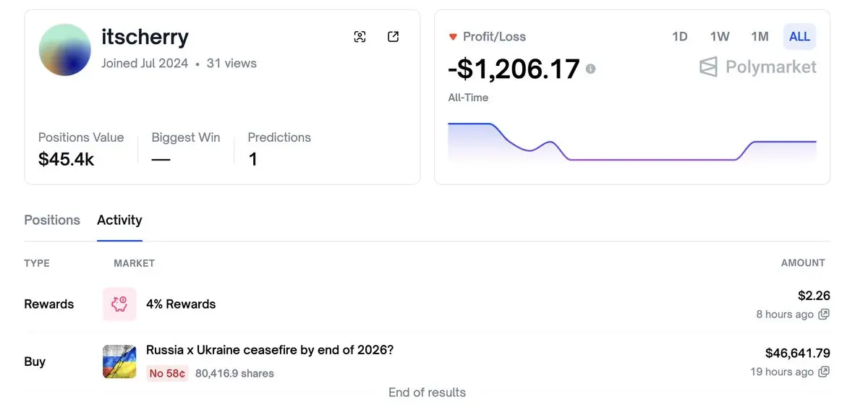Click the red Profit/Loss down triangle

tap(454, 37)
